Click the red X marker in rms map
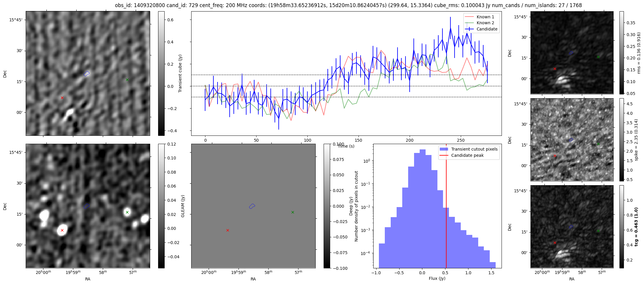Image resolution: width=644 pixels, height=284 pixels. [x=555, y=69]
